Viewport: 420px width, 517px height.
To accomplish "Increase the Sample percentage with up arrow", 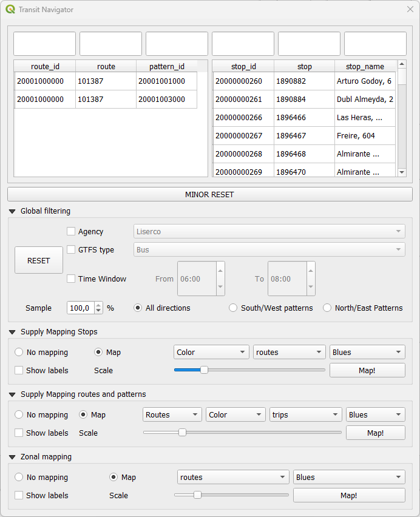I will click(99, 305).
